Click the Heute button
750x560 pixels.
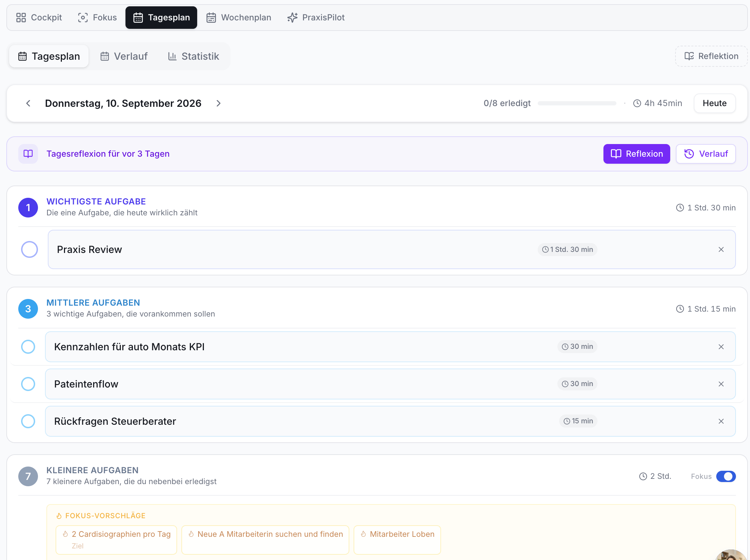point(715,103)
